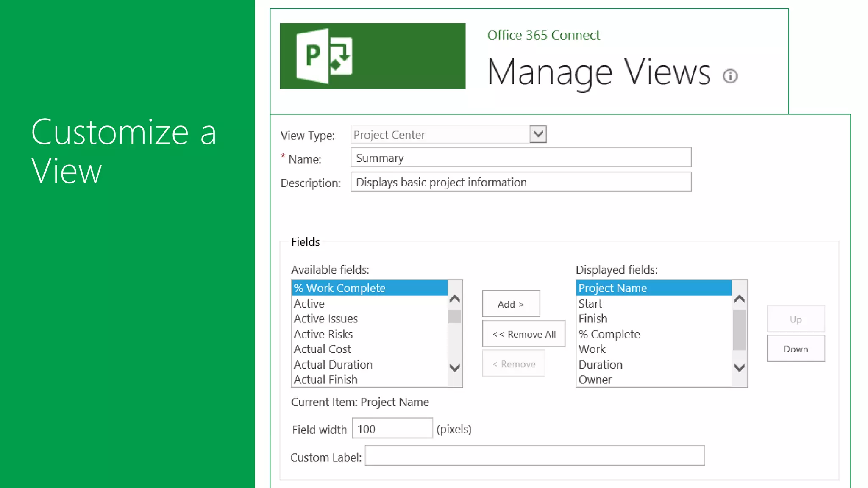Screen dimensions: 868x488
Task: Select Active Issues in Available fields
Action: (325, 319)
